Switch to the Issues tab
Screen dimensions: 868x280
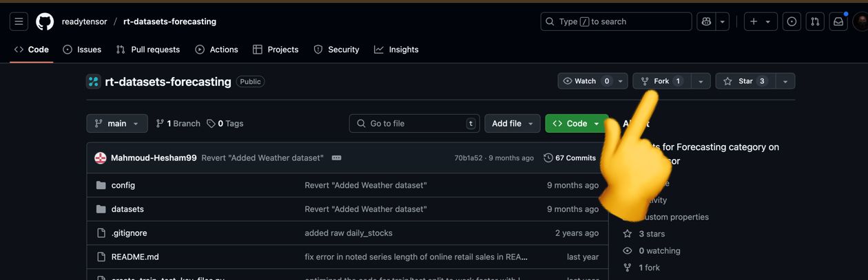tap(82, 50)
